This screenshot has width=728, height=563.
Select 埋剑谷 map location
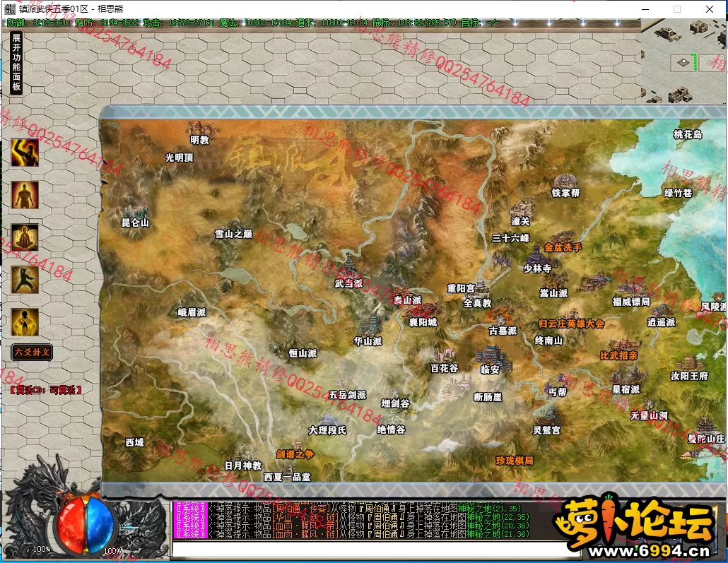pyautogui.click(x=396, y=404)
